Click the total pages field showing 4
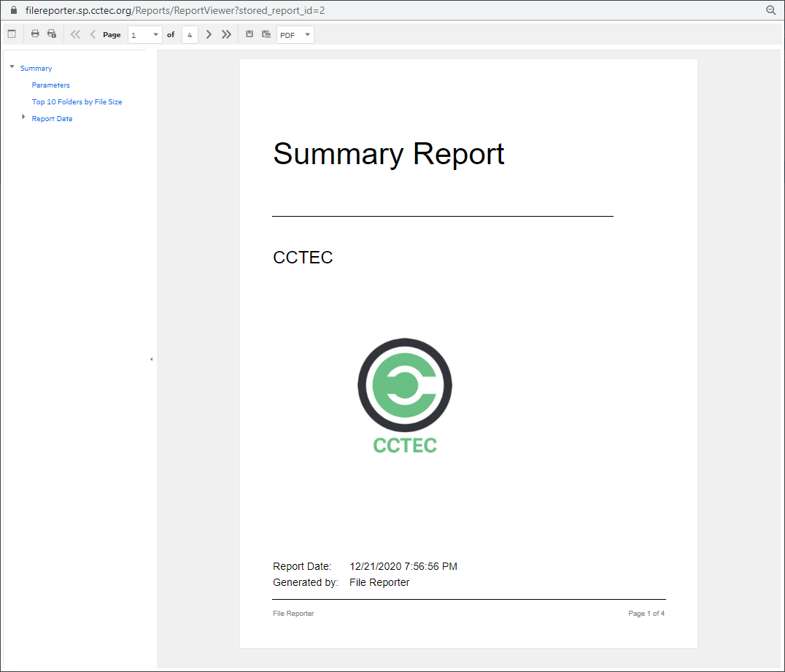The height and width of the screenshot is (672, 785). (x=190, y=34)
